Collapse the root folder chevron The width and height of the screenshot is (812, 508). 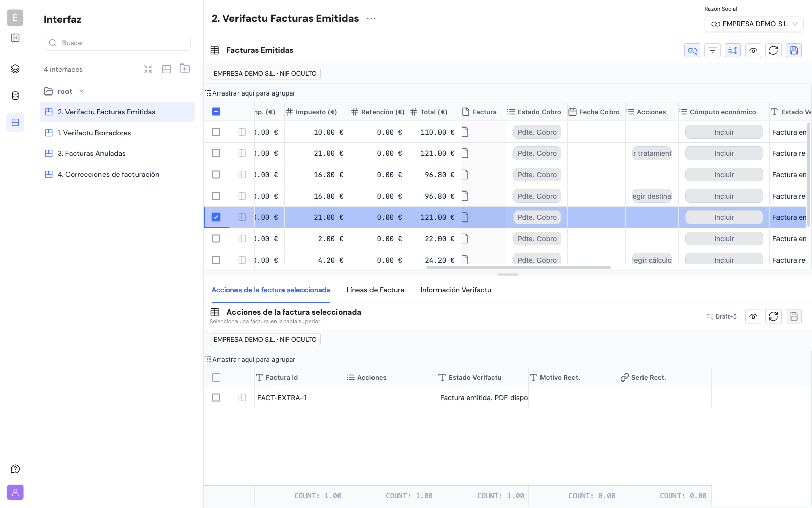[x=82, y=91]
